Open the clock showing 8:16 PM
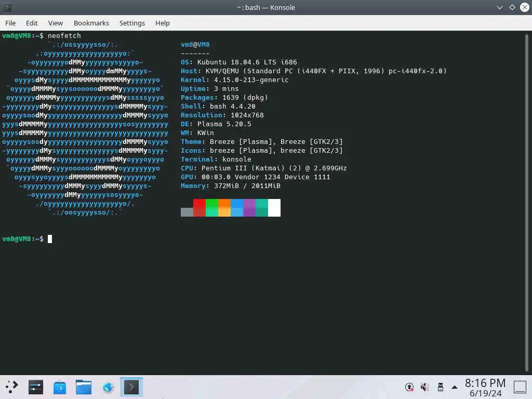 485,383
